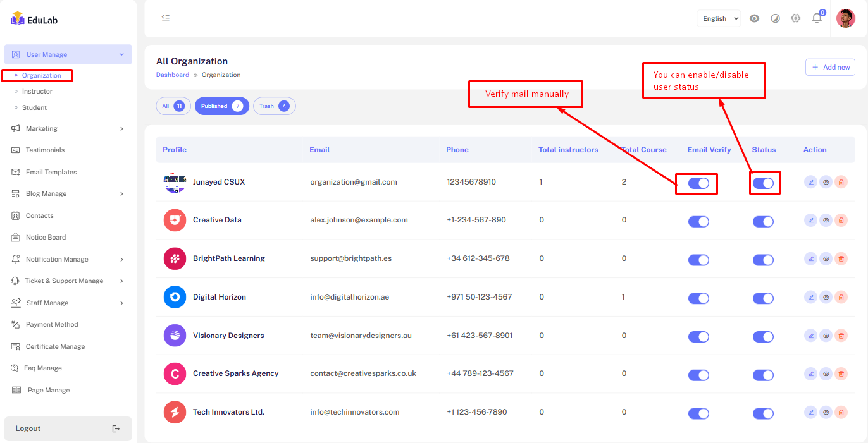Delete BrightPath Learning with the trash icon

(841, 258)
